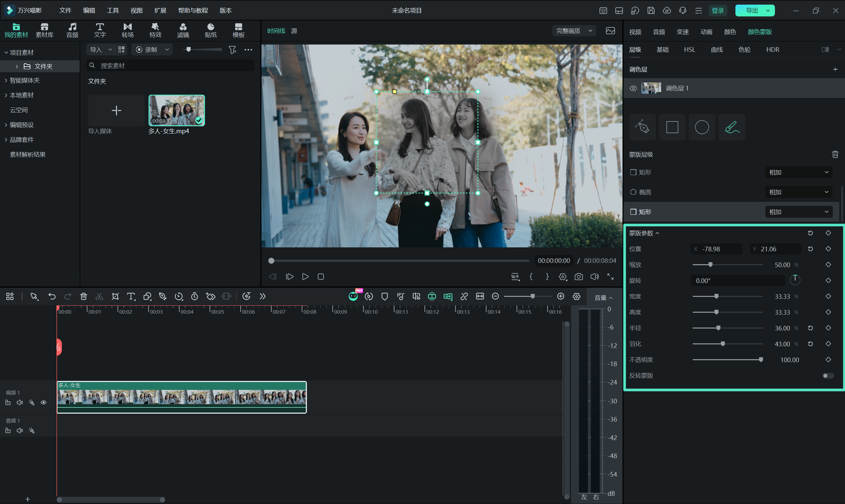Screen dimensions: 845x504
Task: Toggle visibility of color layer 调色层 1
Action: pos(633,88)
